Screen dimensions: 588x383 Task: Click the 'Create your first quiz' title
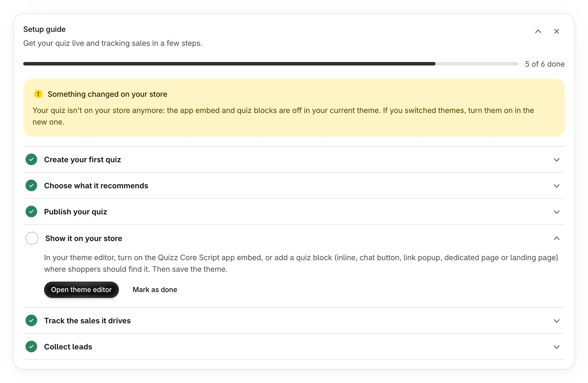click(x=82, y=160)
